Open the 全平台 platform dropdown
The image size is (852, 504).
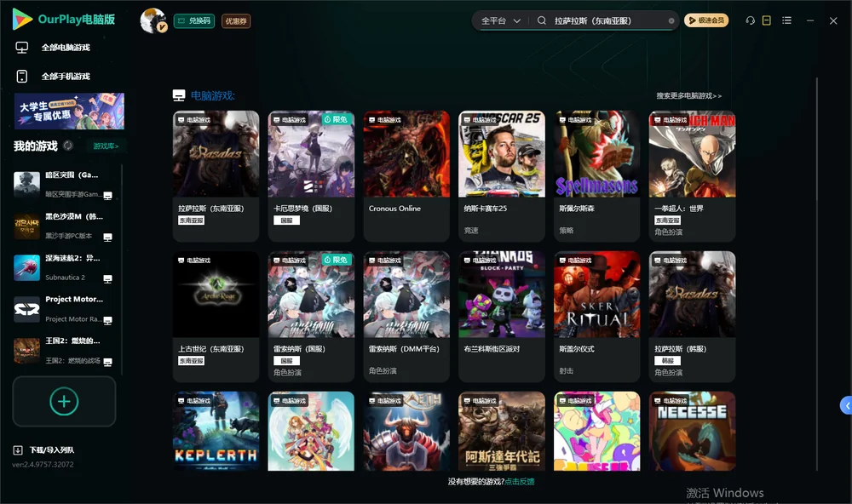click(x=501, y=20)
